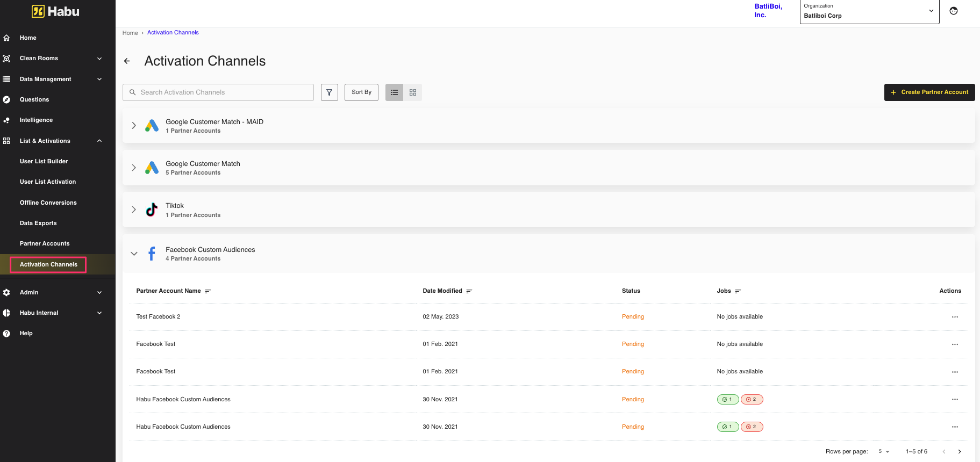Sort by Date Modified column icon

[x=469, y=291]
